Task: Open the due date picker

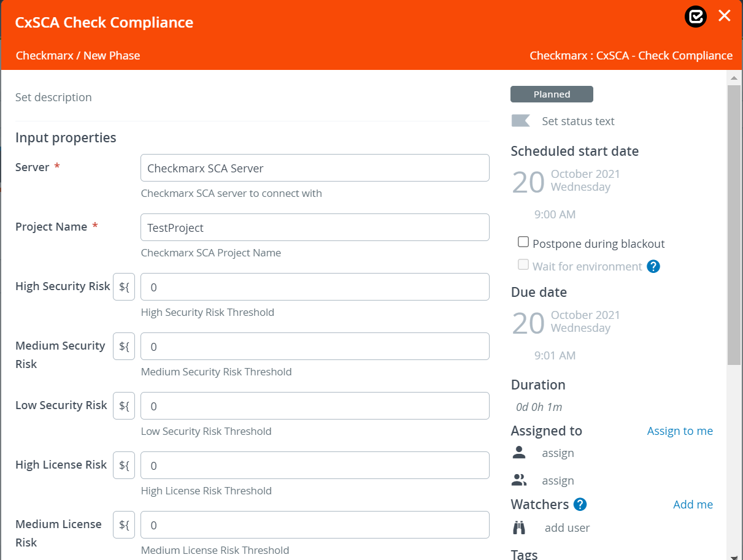Action: pos(566,322)
